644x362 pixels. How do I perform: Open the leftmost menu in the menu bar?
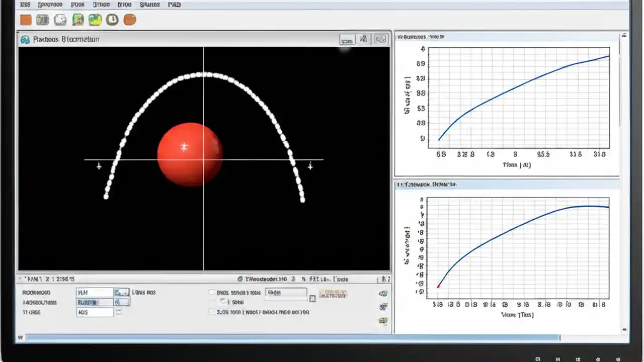25,5
